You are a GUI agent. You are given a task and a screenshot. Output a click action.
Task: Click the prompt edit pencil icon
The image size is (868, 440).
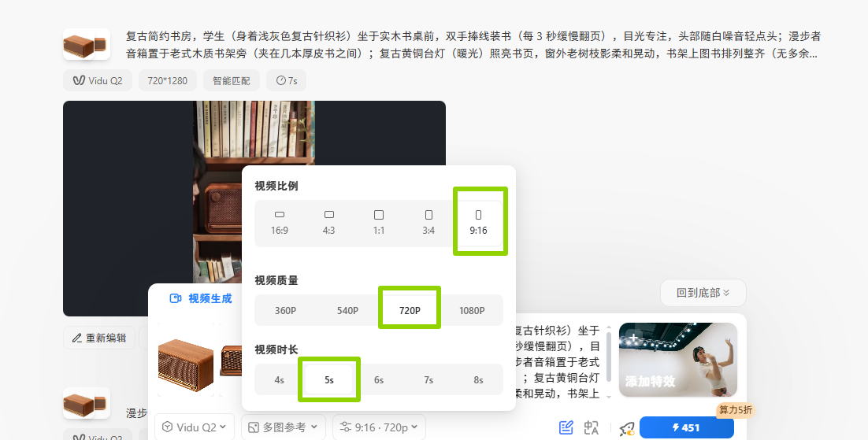pos(566,427)
